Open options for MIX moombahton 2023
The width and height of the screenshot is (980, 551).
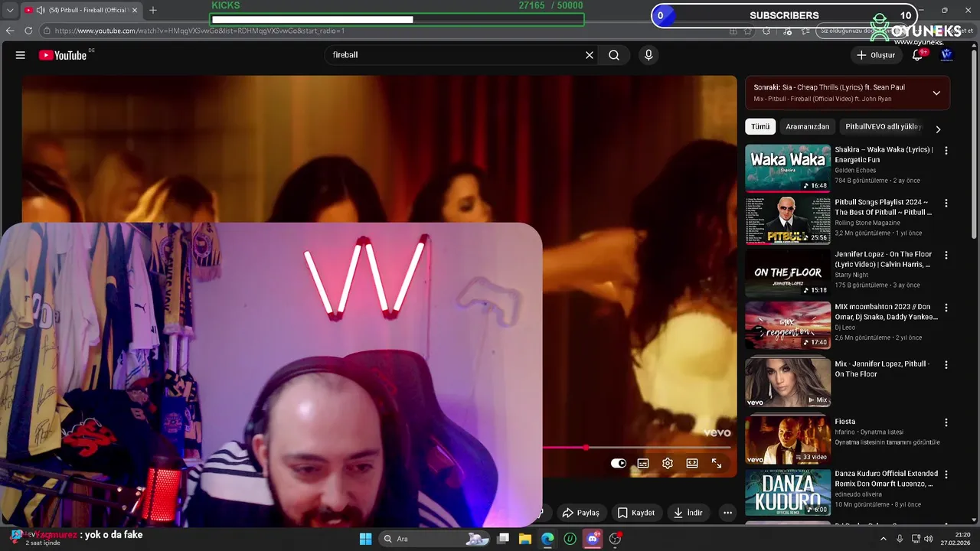pyautogui.click(x=946, y=308)
